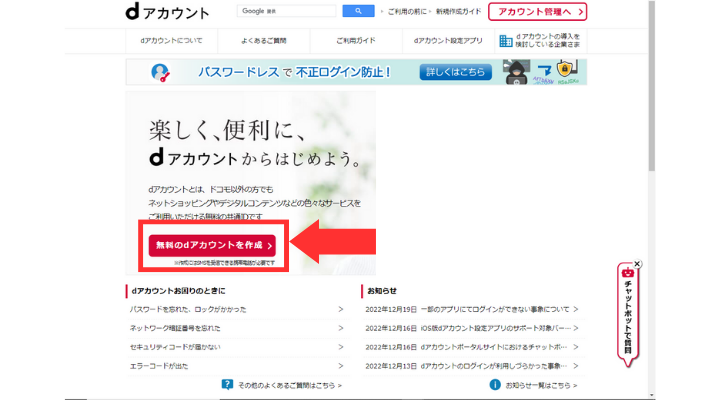
Task: Click the info icon beside お知らせ一覧
Action: point(494,384)
